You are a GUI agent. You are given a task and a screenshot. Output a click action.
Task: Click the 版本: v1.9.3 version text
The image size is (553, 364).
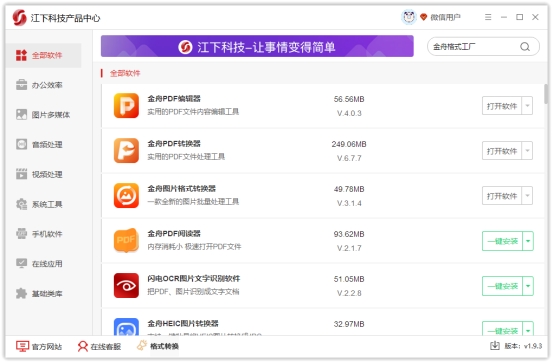pyautogui.click(x=523, y=346)
